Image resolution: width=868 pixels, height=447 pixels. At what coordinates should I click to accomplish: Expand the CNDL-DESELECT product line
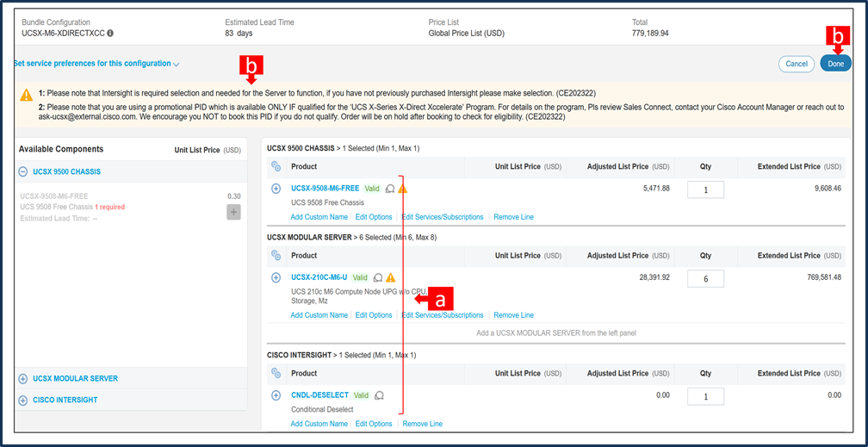(x=276, y=395)
